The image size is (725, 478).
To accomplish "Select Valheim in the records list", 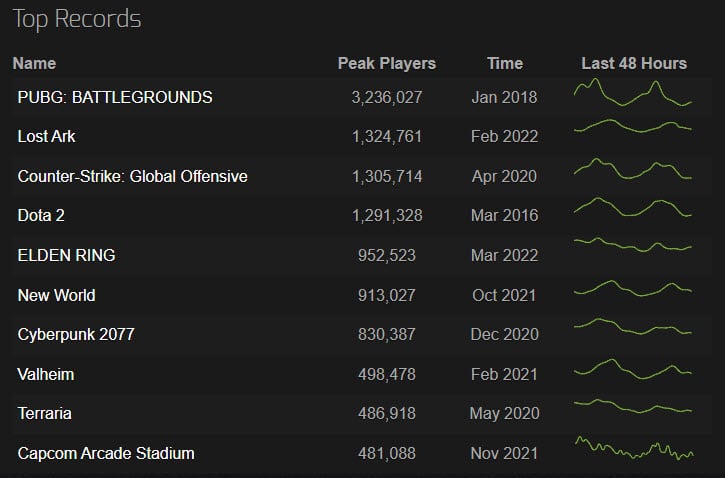I will (x=46, y=374).
